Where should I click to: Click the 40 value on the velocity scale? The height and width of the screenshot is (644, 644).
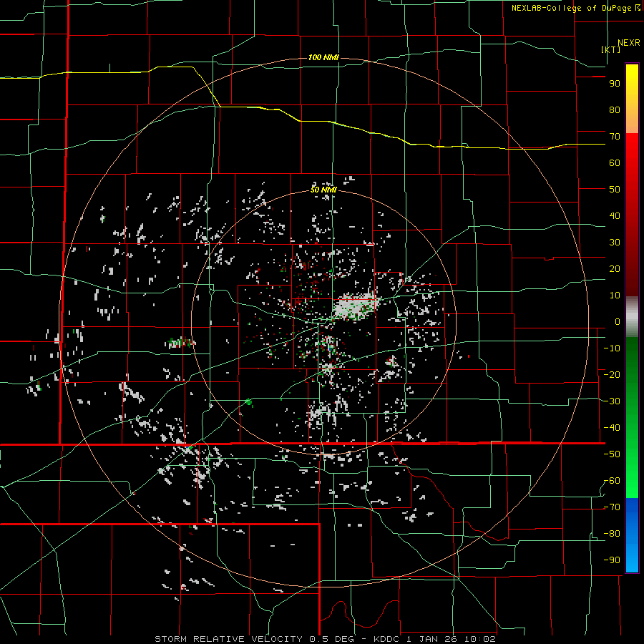pyautogui.click(x=615, y=216)
